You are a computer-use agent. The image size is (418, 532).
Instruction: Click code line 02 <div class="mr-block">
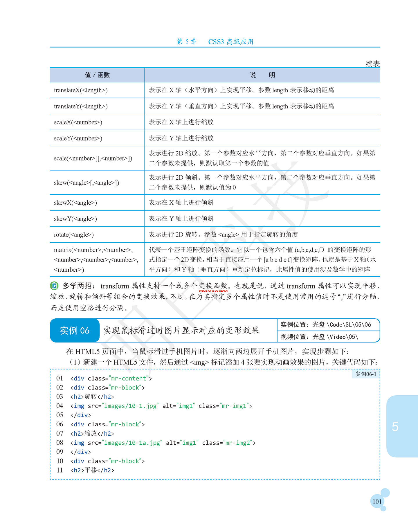point(107,387)
